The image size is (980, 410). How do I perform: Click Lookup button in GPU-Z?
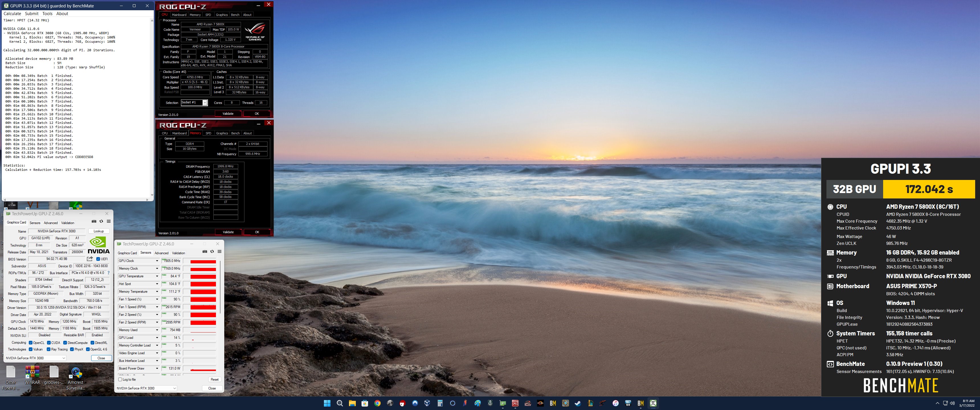click(x=99, y=231)
